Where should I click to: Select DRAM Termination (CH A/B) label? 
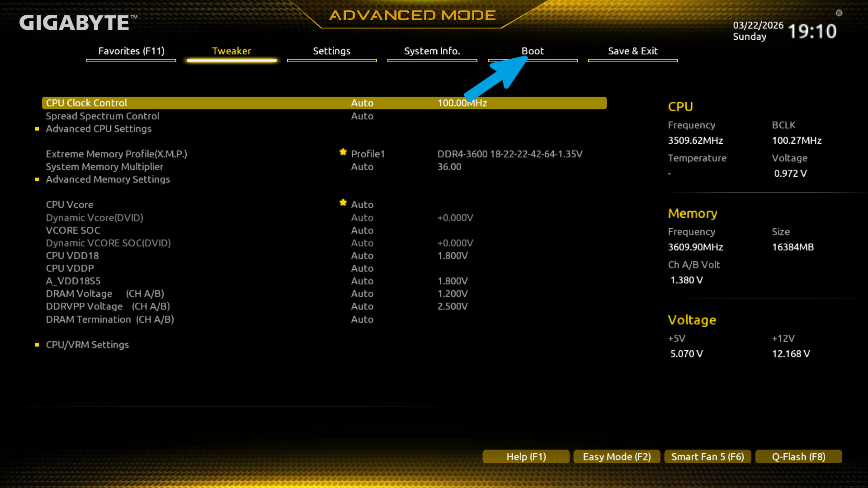coord(110,319)
